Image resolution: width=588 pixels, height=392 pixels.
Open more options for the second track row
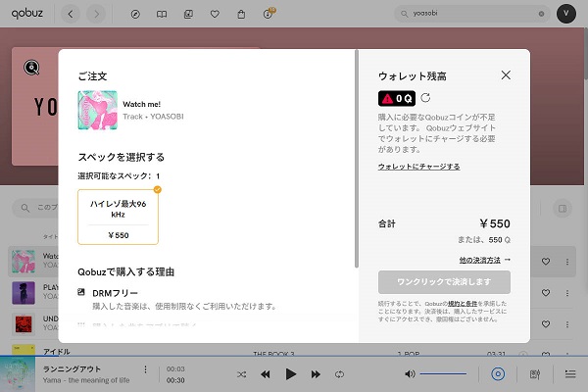(567, 293)
